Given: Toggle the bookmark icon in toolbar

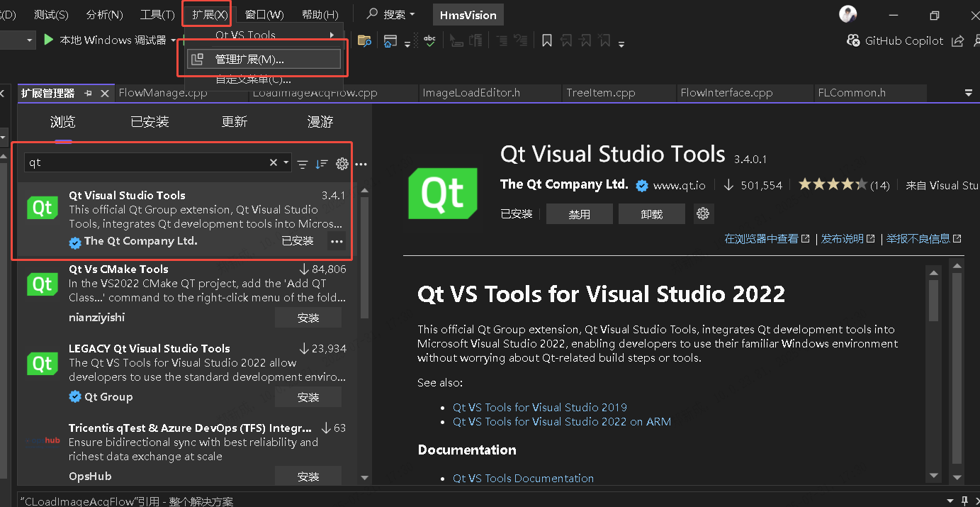Looking at the screenshot, I should tap(547, 40).
